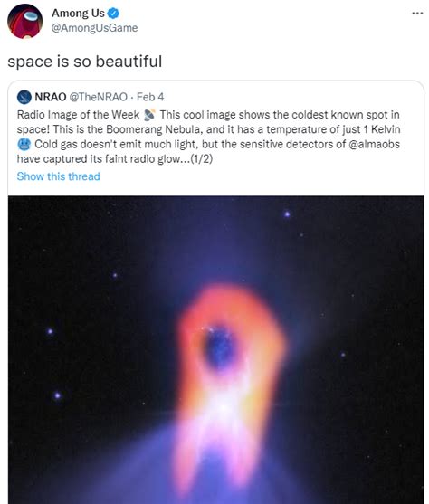Click the cold face emoji
The image size is (429, 504).
click(x=24, y=144)
